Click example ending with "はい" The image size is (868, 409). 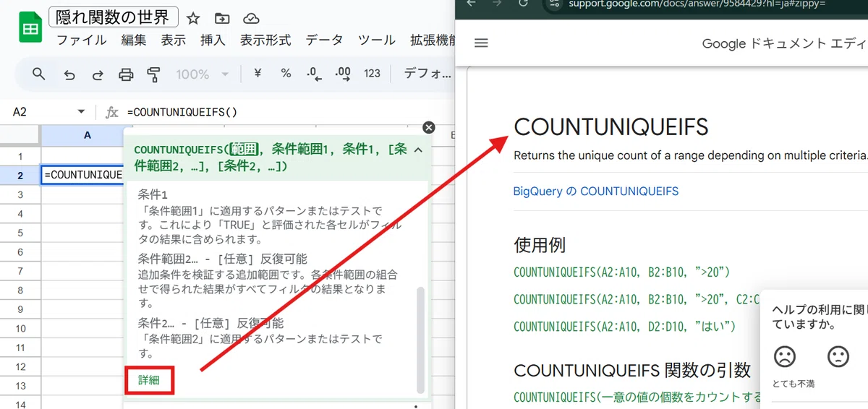624,327
